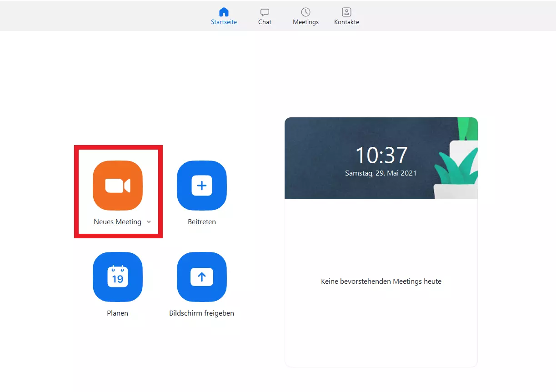The width and height of the screenshot is (556, 392).
Task: Open the Planen calendar icon
Action: (x=118, y=277)
